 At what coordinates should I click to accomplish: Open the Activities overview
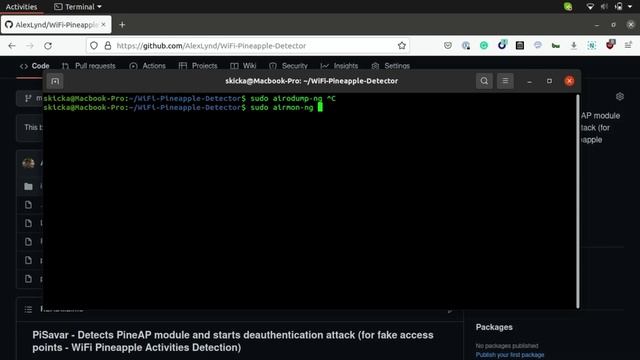click(x=21, y=7)
